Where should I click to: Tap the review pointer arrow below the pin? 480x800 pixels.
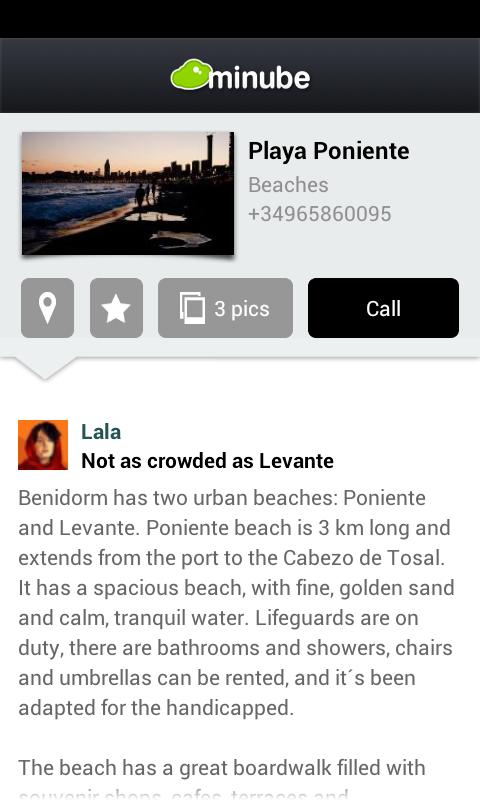45,368
